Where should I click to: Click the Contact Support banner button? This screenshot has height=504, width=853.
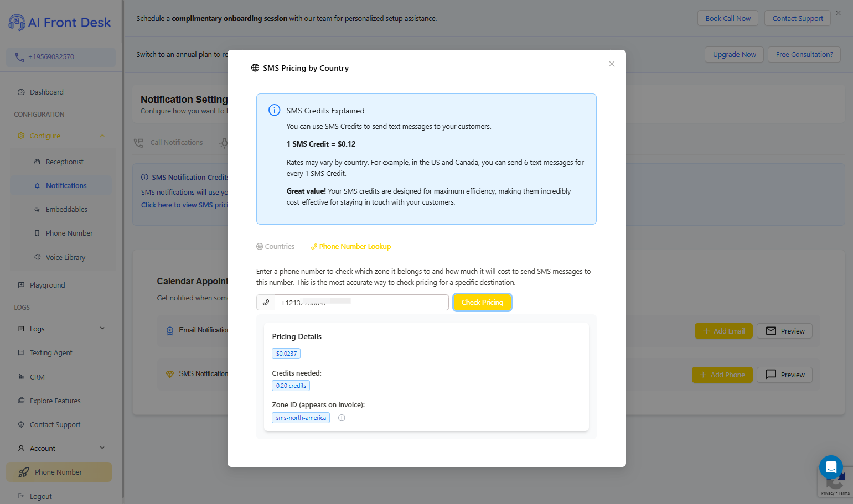click(798, 18)
